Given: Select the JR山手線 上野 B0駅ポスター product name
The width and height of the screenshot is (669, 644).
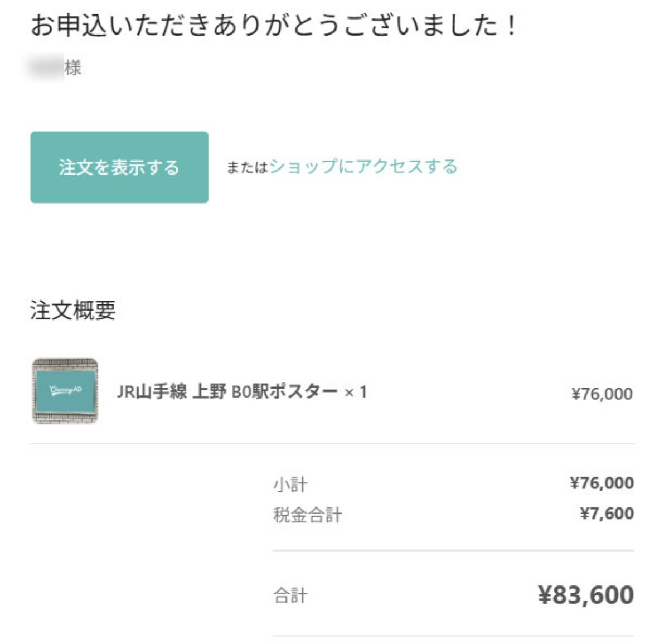Looking at the screenshot, I should tap(227, 391).
